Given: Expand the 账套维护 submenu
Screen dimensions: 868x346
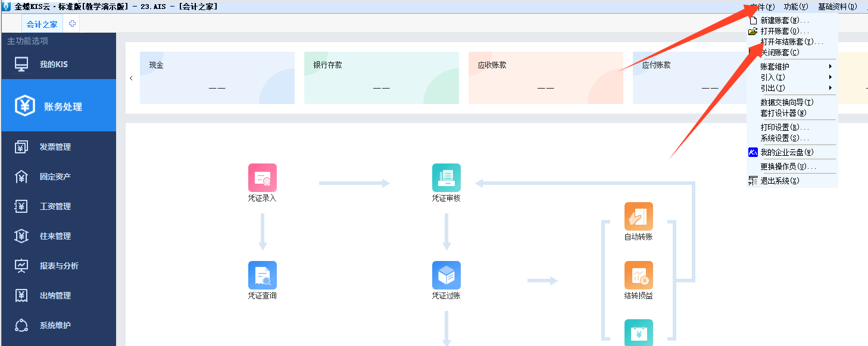Looking at the screenshot, I should point(775,67).
